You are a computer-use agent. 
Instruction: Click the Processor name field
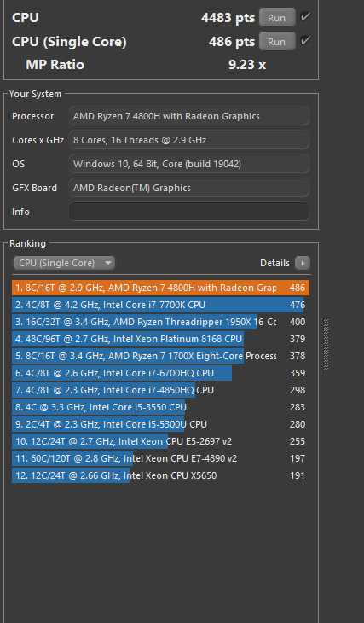tap(189, 116)
